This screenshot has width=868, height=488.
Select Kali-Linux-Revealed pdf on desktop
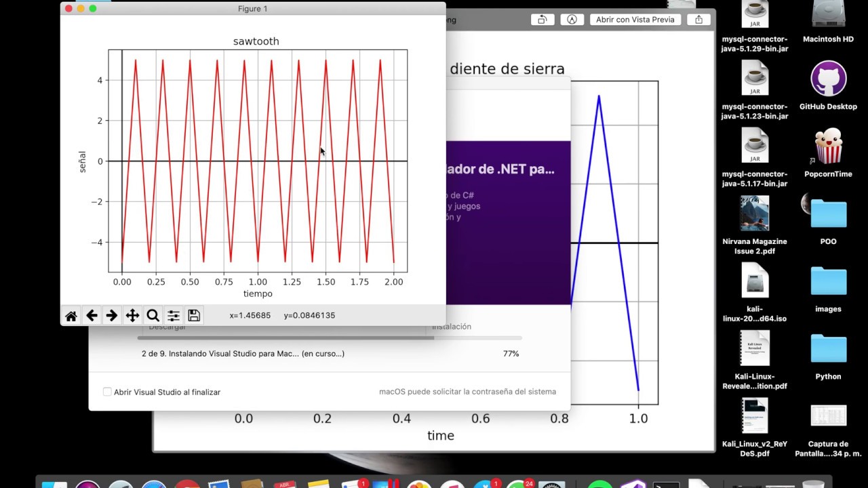(x=755, y=360)
